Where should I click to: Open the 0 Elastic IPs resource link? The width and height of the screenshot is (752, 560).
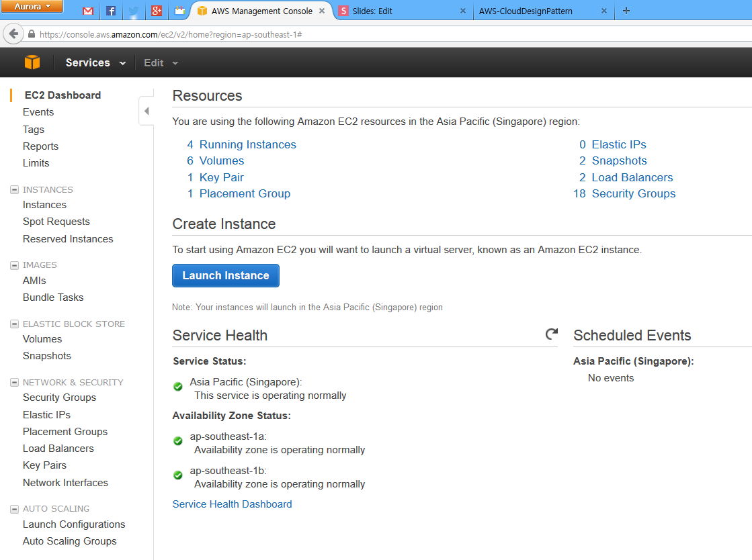tap(613, 144)
